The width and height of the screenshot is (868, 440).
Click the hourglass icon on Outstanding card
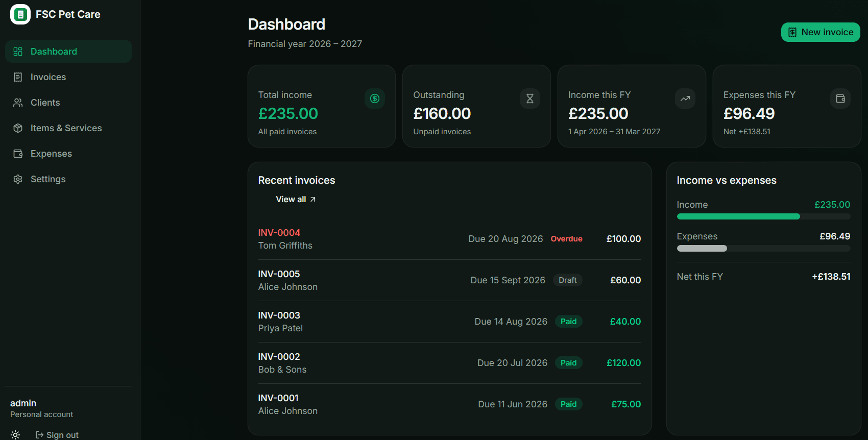[530, 99]
